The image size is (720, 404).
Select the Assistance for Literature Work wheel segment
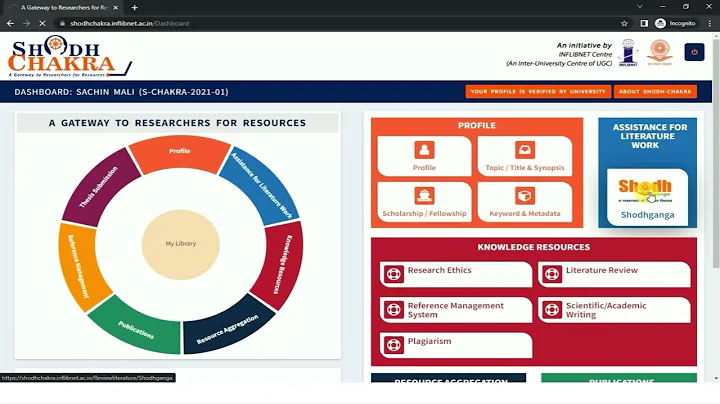click(x=261, y=185)
